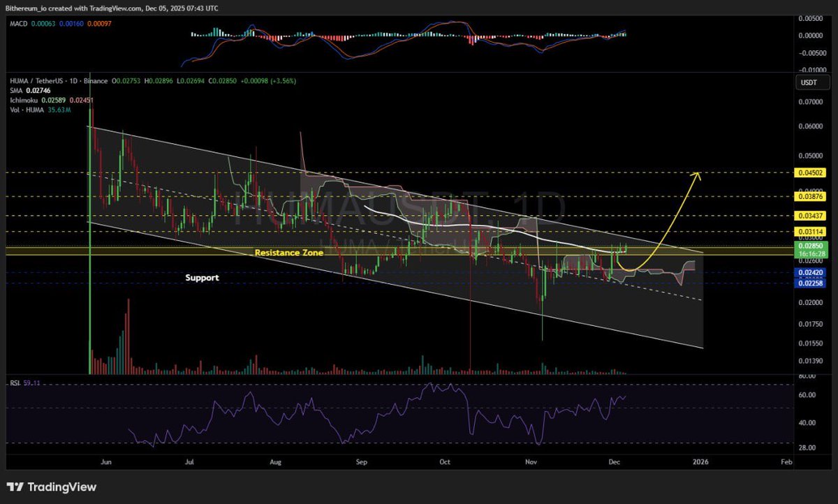838x504 pixels.
Task: Select the Resistance Zone text annotation
Action: click(288, 253)
